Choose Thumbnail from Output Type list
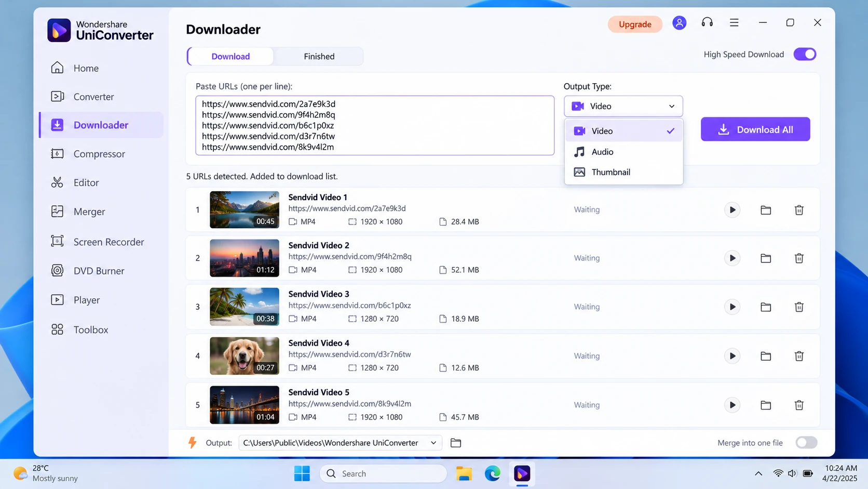 tap(623, 172)
